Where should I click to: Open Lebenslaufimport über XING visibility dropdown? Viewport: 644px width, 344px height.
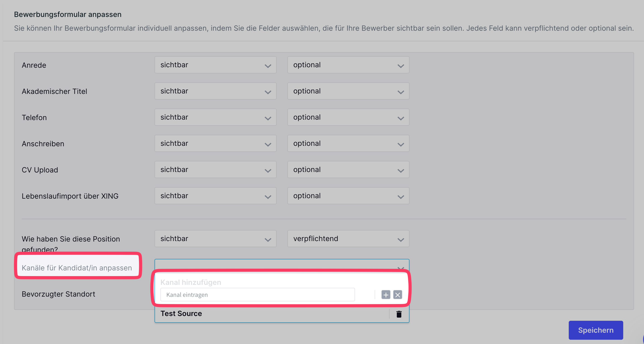(x=215, y=196)
